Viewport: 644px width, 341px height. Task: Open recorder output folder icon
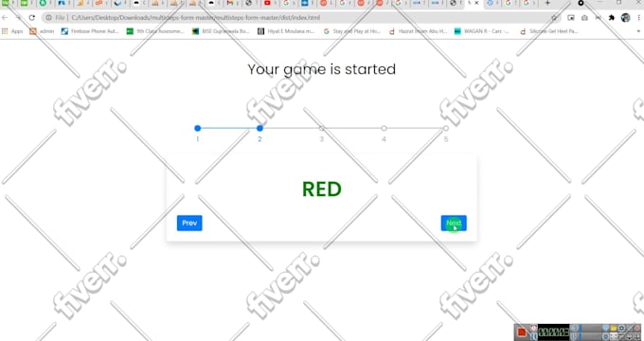click(613, 329)
